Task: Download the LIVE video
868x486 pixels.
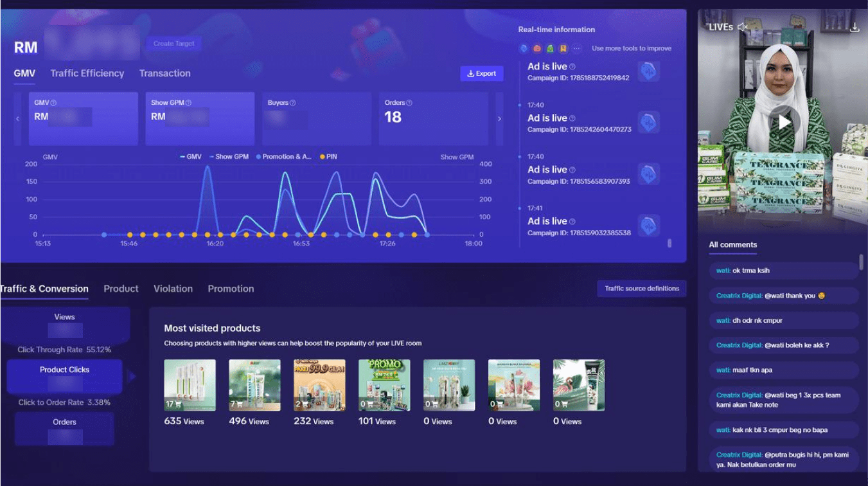Action: [854, 28]
